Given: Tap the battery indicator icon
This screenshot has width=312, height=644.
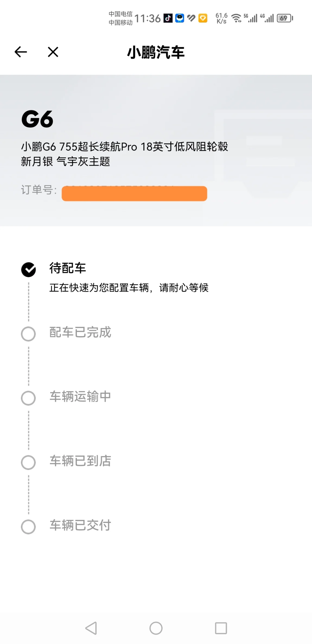Looking at the screenshot, I should [x=285, y=18].
